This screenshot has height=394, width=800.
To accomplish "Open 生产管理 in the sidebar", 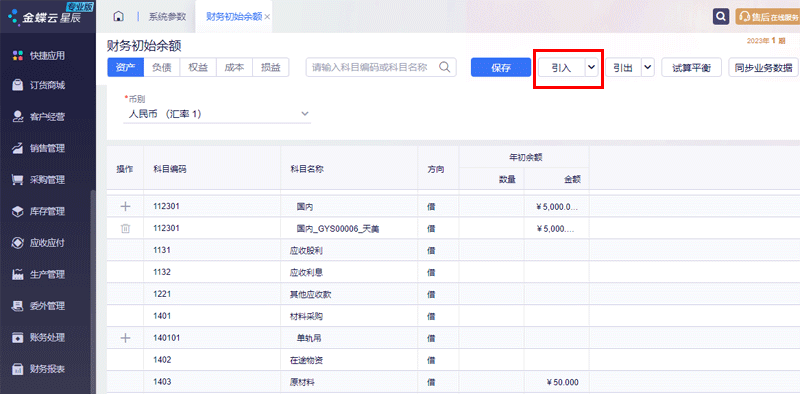I will [x=39, y=275].
